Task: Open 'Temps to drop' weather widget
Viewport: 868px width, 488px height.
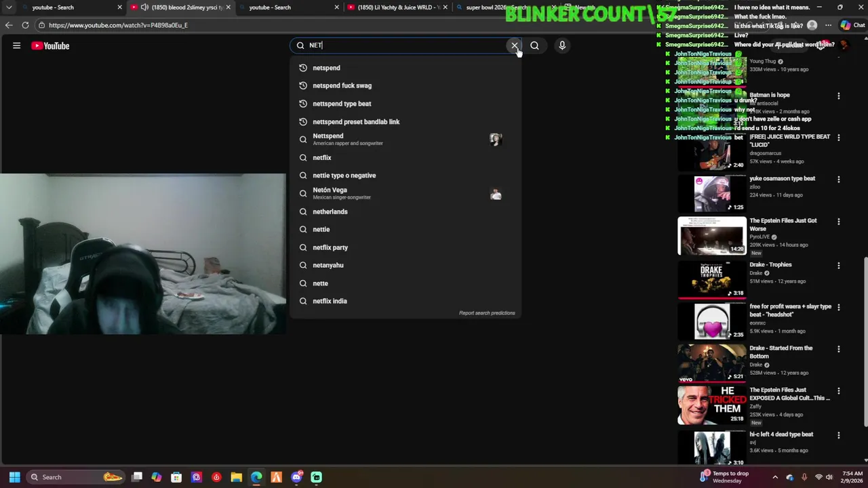Action: (x=724, y=477)
